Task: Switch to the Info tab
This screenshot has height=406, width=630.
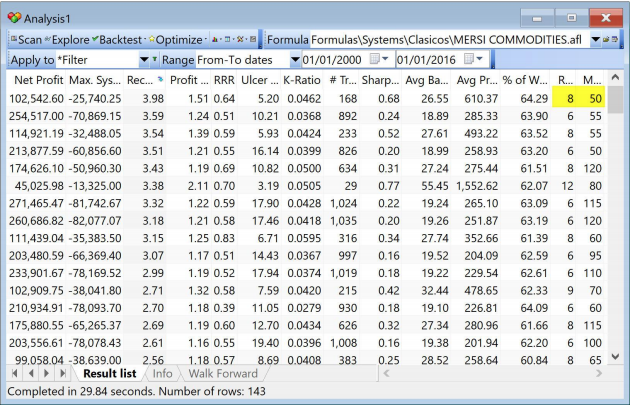Action: (162, 373)
